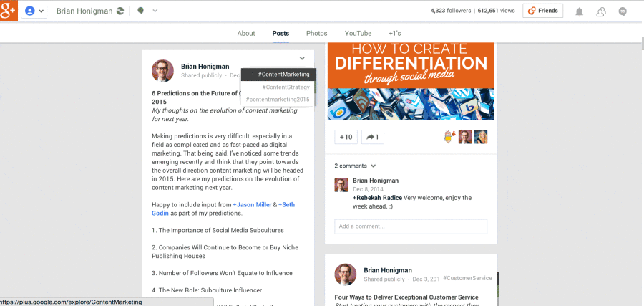The width and height of the screenshot is (644, 306).
Task: Click the green hangout bubble icon
Action: coord(140,11)
